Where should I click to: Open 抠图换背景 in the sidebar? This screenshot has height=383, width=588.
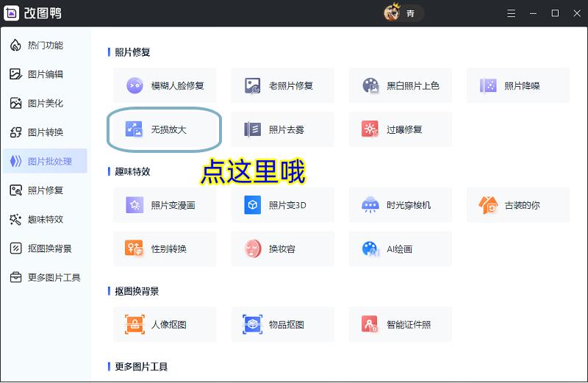(45, 248)
